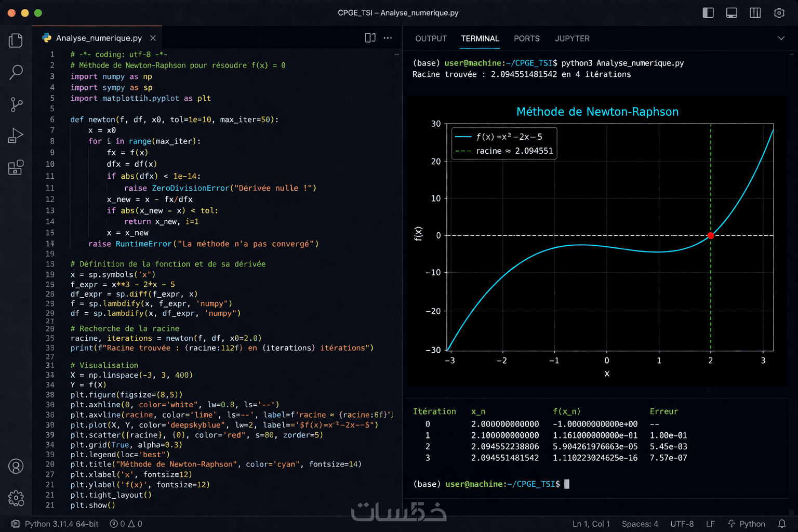Click the 'Racine trouvée' terminal output line

522,74
